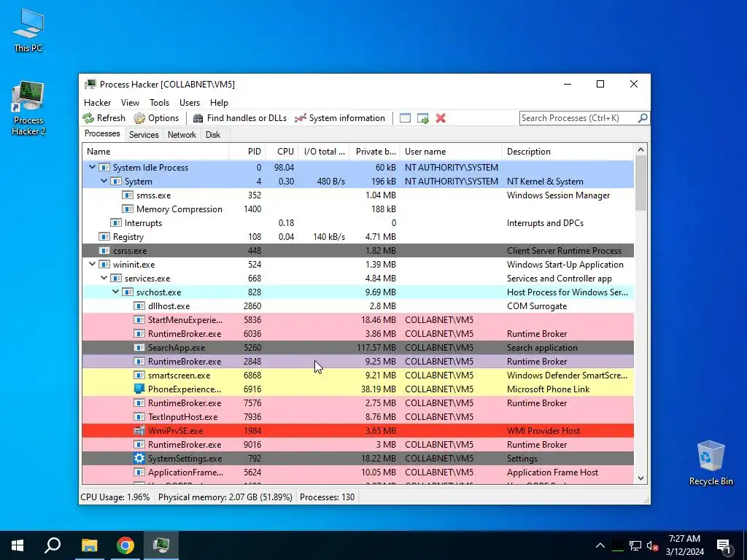Open Find handles or DLLs
This screenshot has height=560, width=747.
coord(240,118)
